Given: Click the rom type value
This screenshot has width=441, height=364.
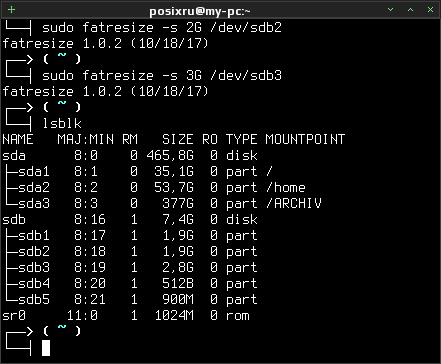Looking at the screenshot, I should tap(238, 316).
